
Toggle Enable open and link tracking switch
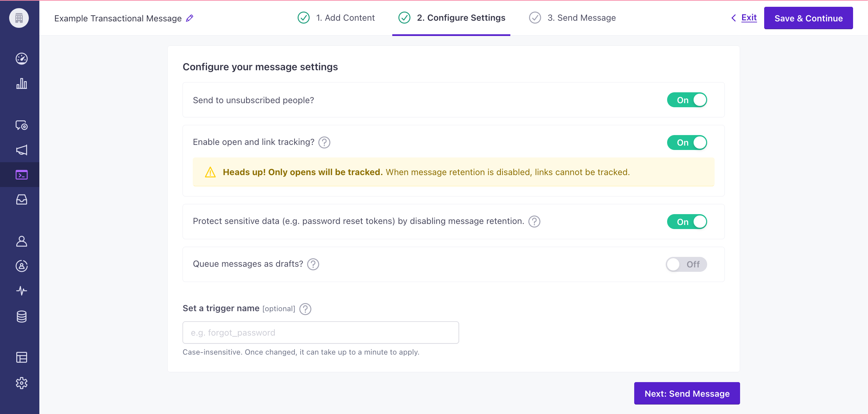tap(687, 143)
